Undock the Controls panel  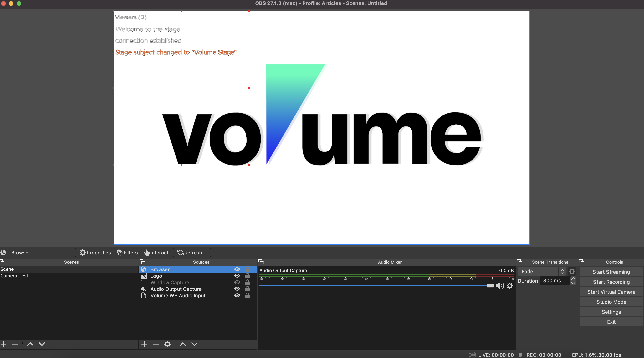coord(581,262)
